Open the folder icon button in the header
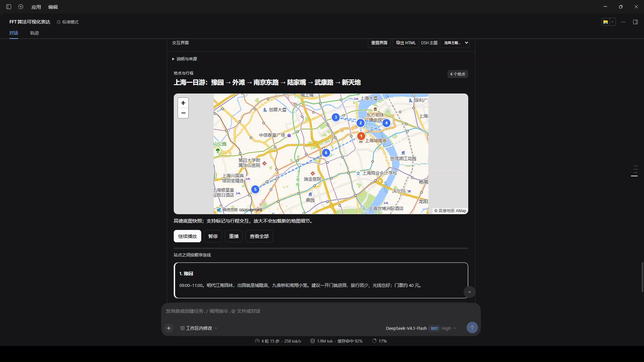644x362 pixels. pos(605,22)
